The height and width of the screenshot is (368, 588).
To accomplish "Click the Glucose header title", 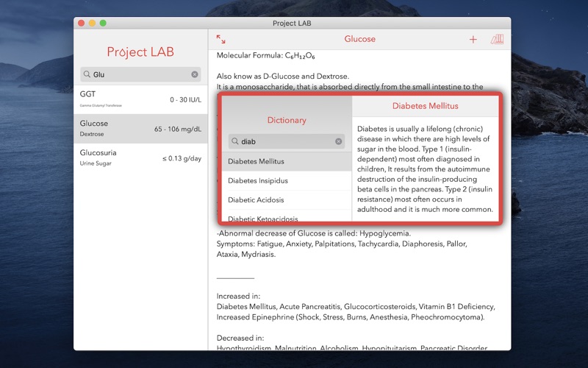I will tap(359, 39).
